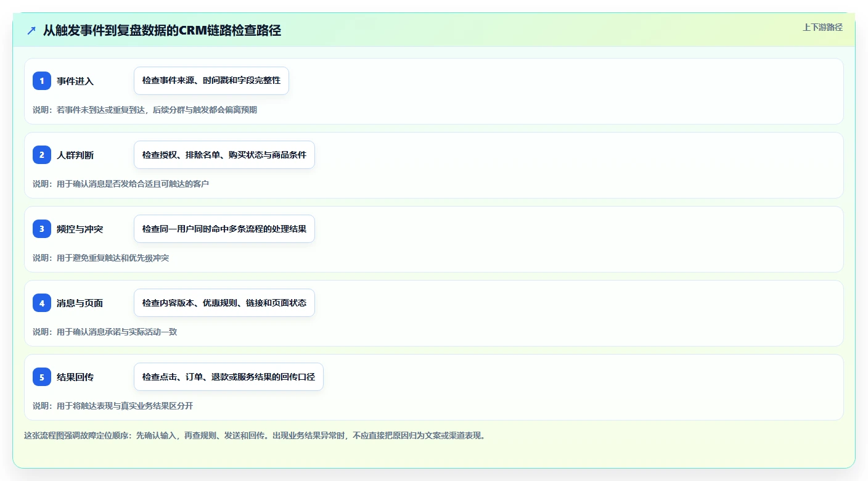This screenshot has width=868, height=481.
Task: Click the 检查同一用户同时命中多条流程的处理结果 box
Action: point(224,229)
